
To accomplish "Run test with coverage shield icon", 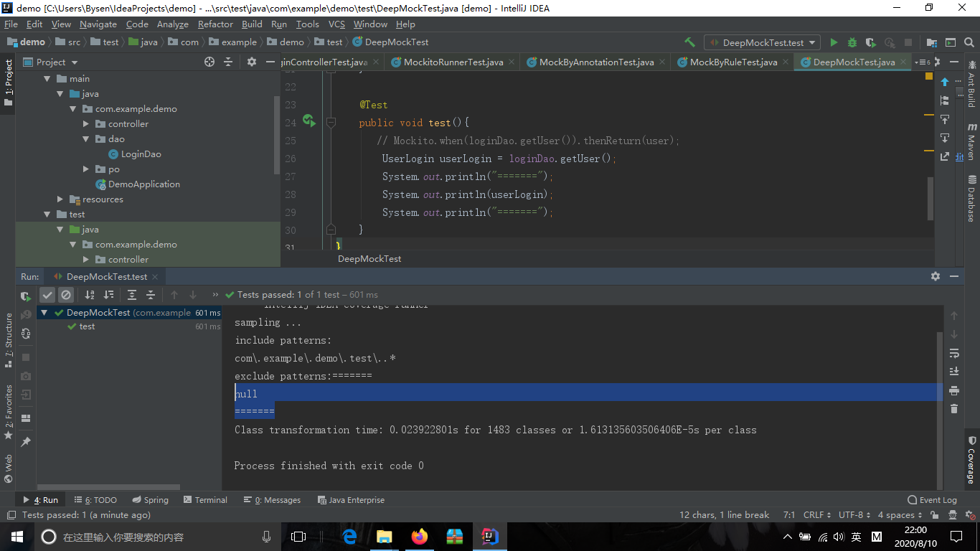I will pos(869,42).
